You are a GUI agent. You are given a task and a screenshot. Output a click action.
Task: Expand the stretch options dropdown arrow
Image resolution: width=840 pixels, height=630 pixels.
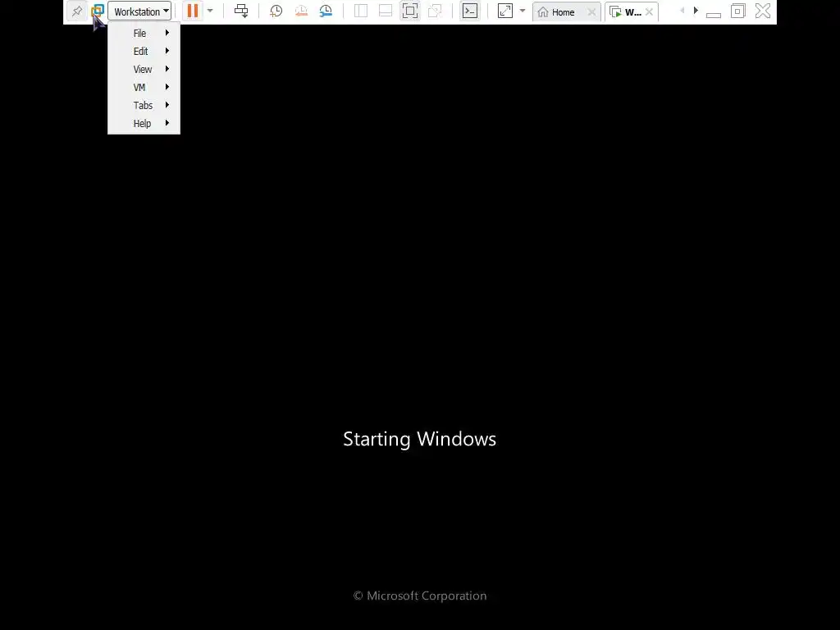pos(523,11)
